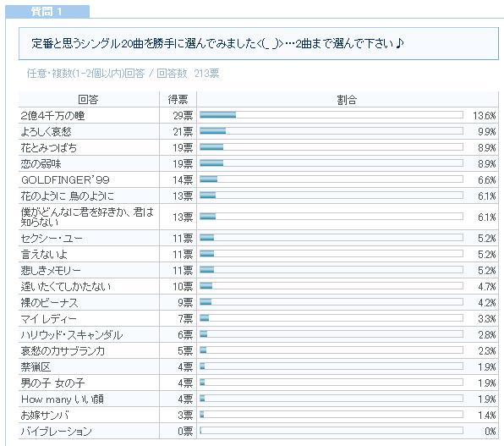504x446 pixels.
Task: Click the 恋の弱味 percentage bar
Action: tap(331, 162)
